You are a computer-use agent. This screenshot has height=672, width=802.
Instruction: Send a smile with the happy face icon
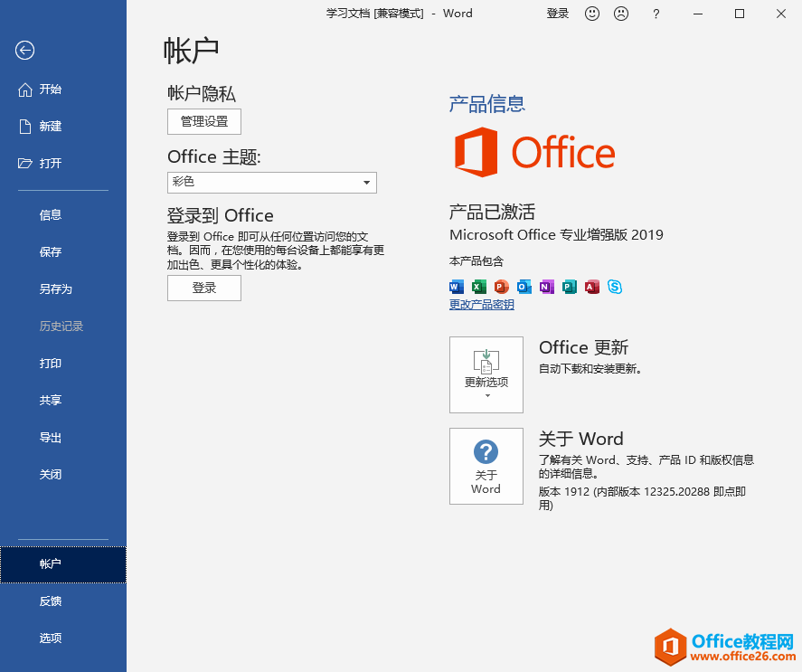pyautogui.click(x=592, y=14)
